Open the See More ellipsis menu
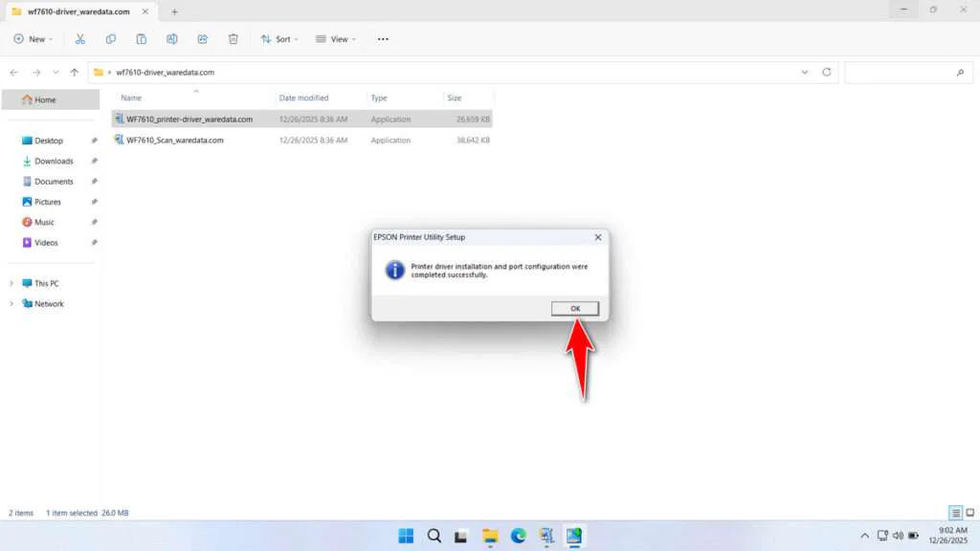Screen dimensions: 980x551 (x=382, y=38)
